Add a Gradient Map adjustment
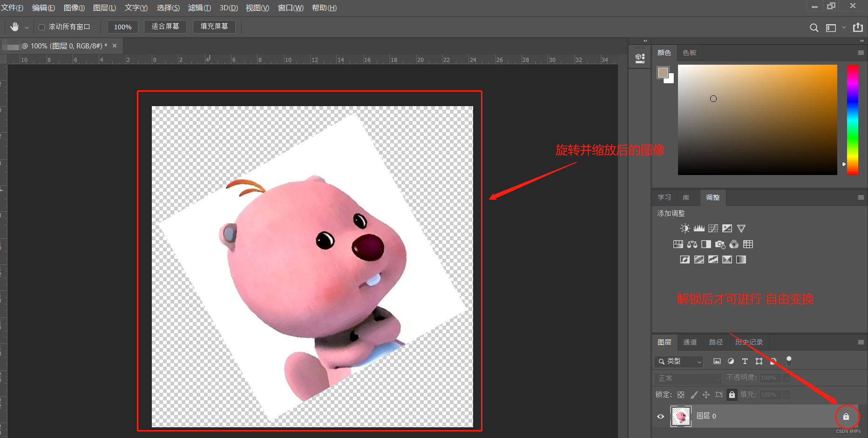This screenshot has width=868, height=438. tap(741, 260)
